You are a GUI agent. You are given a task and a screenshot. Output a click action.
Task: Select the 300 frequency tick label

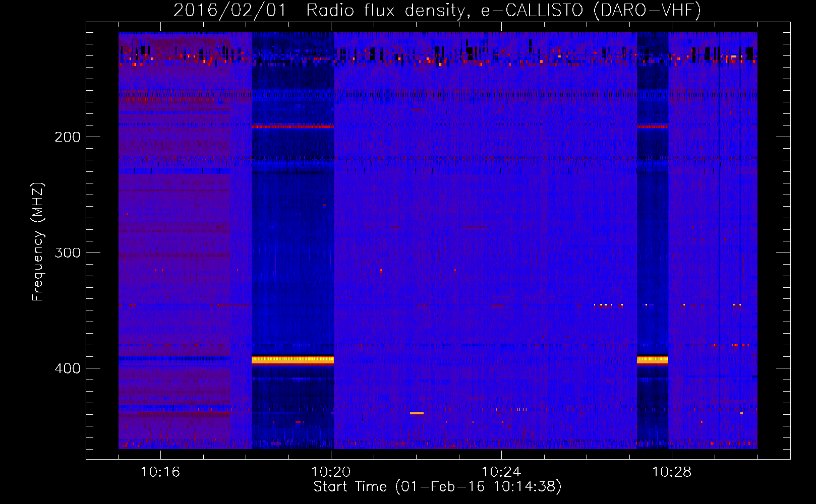[x=68, y=253]
